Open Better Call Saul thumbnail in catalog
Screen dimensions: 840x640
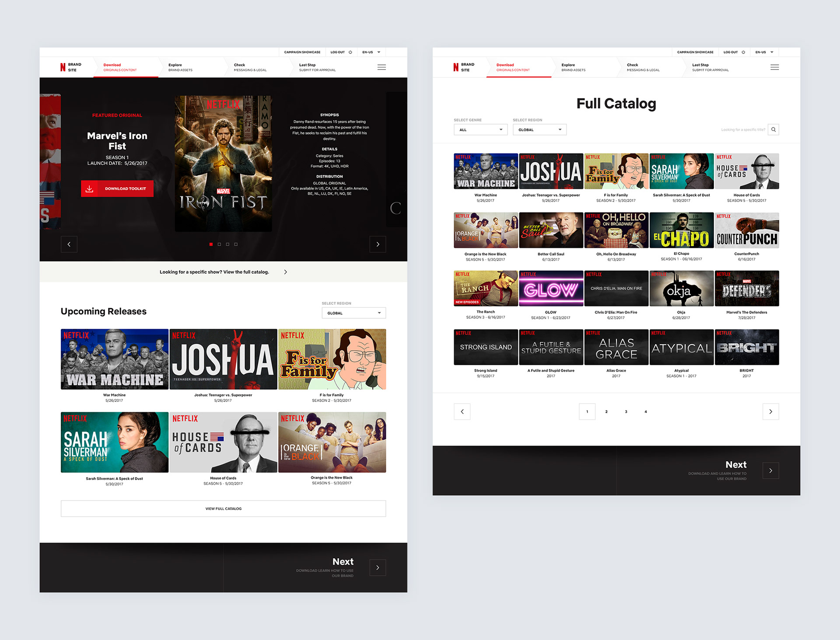click(551, 230)
